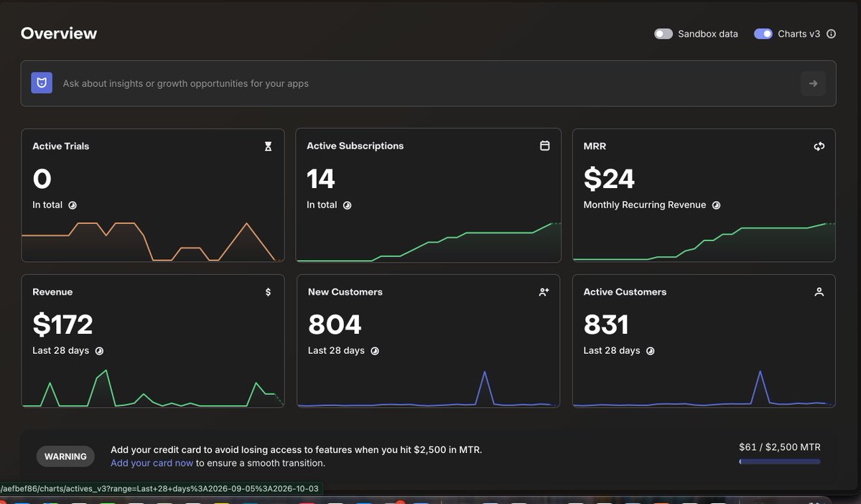Toggle the Sandbox data switch
Viewport: 861px width, 504px height.
coord(664,34)
